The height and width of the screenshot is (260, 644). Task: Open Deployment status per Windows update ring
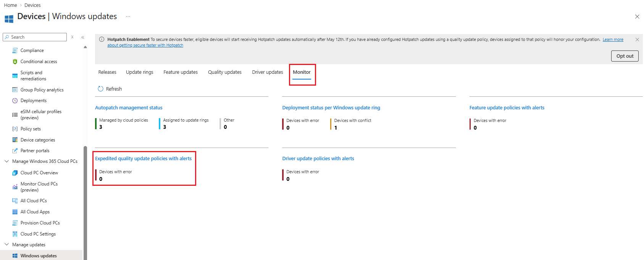pos(331,108)
